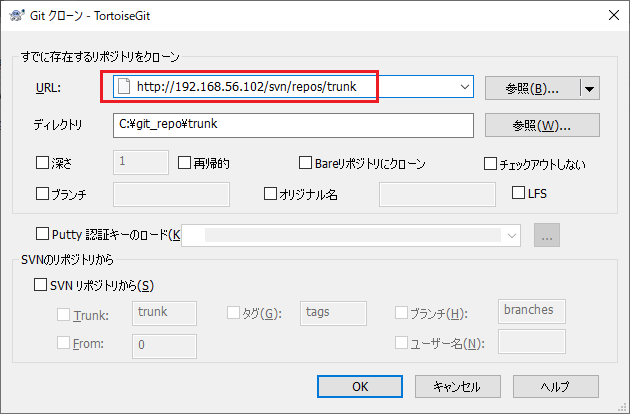Image resolution: width=630 pixels, height=414 pixels.
Task: Open the Putty key dropdown
Action: pyautogui.click(x=511, y=236)
